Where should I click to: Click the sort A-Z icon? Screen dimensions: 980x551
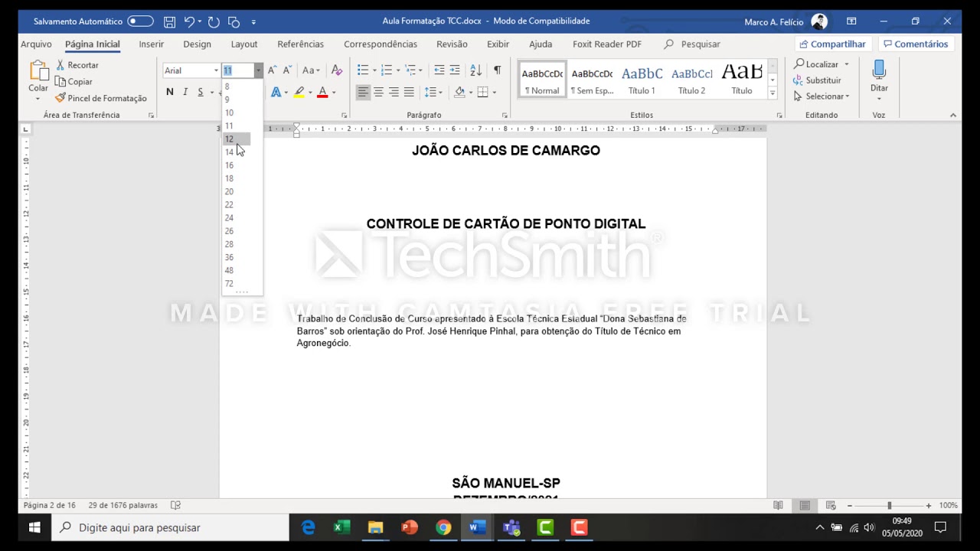475,70
